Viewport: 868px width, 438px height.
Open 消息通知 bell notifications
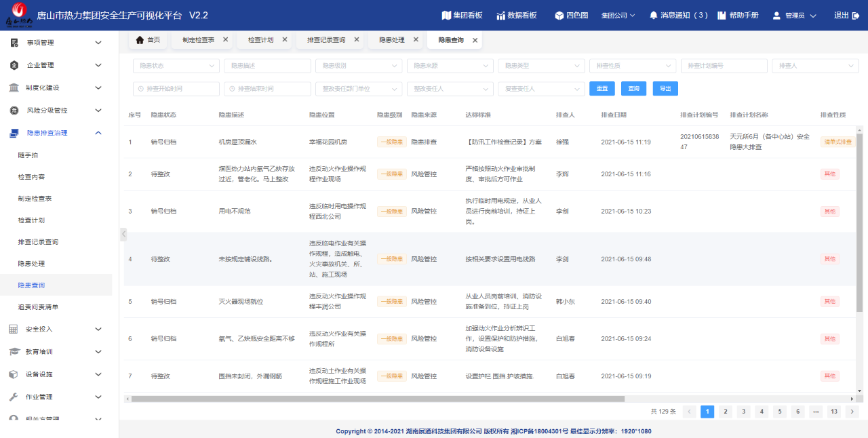654,15
